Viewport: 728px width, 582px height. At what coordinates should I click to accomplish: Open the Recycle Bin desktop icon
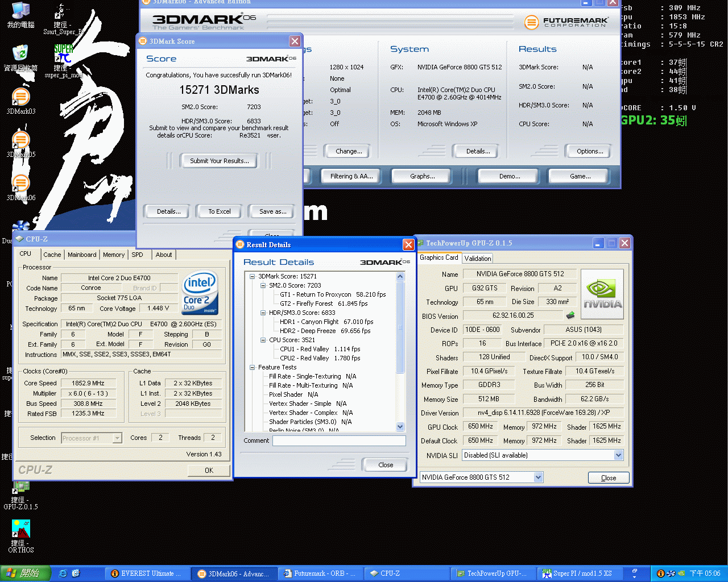(x=21, y=58)
